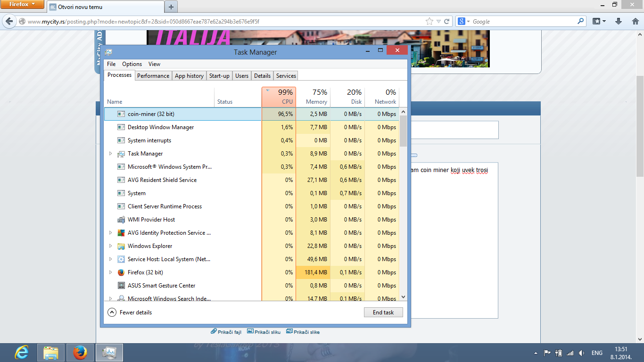Open the volume control in system tray
The height and width of the screenshot is (362, 644).
(x=581, y=353)
